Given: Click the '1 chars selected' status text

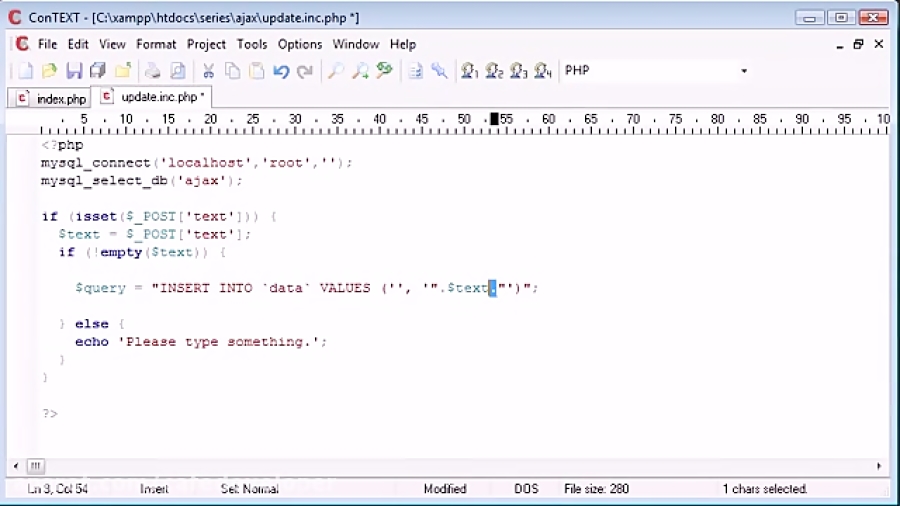Looking at the screenshot, I should (765, 489).
